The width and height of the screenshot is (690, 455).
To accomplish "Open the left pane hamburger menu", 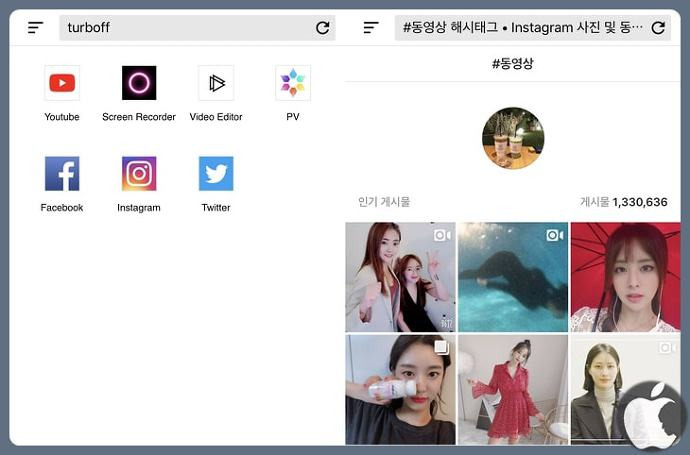I will coord(35,28).
